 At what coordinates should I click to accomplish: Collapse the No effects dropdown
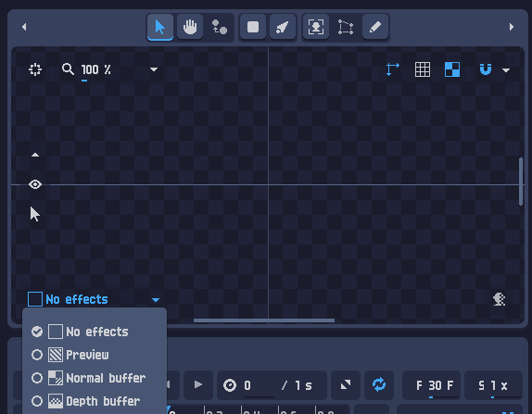pos(95,299)
